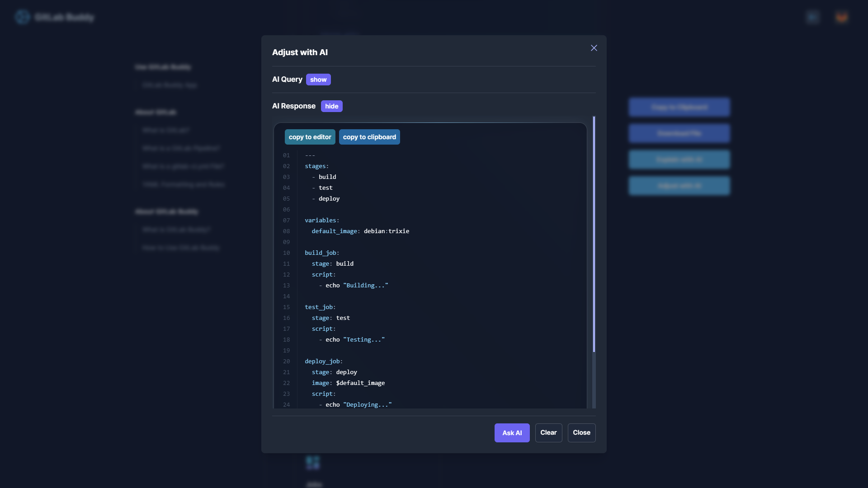Click the Close button in dialog footer
The height and width of the screenshot is (488, 868).
click(x=581, y=432)
